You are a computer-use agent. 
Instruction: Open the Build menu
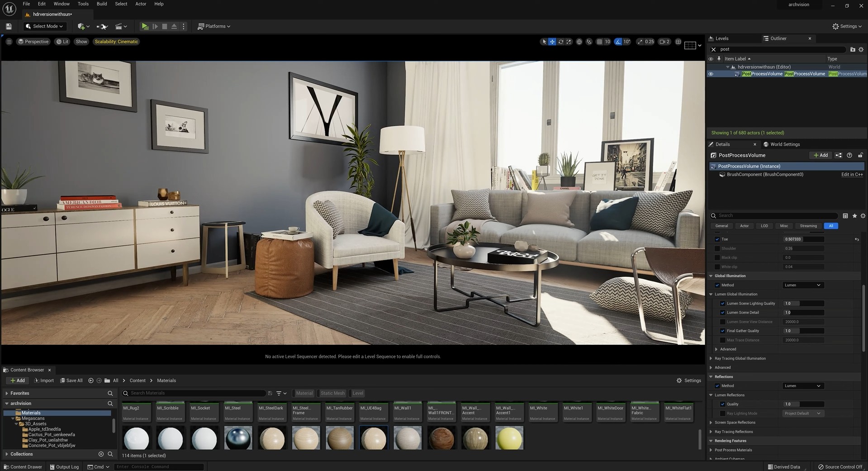[x=101, y=4]
